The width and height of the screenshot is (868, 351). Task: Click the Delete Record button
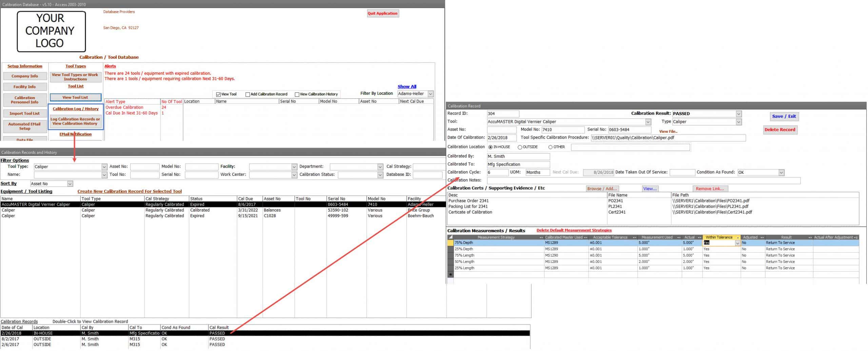point(780,129)
